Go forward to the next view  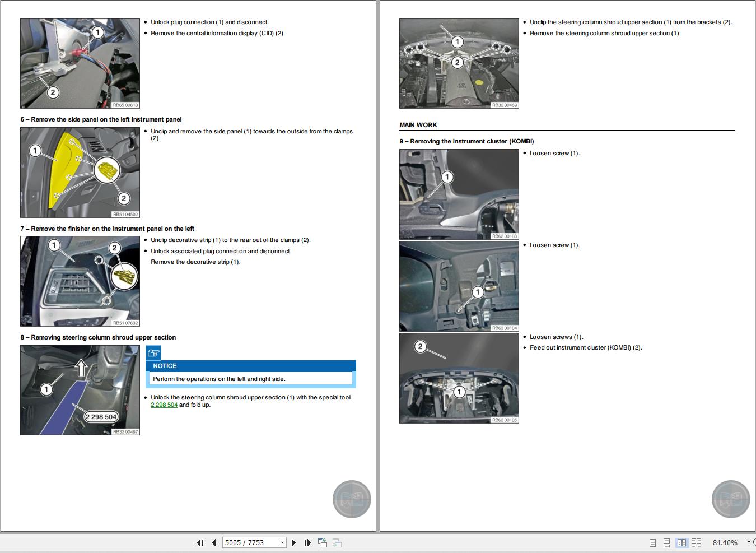(x=337, y=542)
